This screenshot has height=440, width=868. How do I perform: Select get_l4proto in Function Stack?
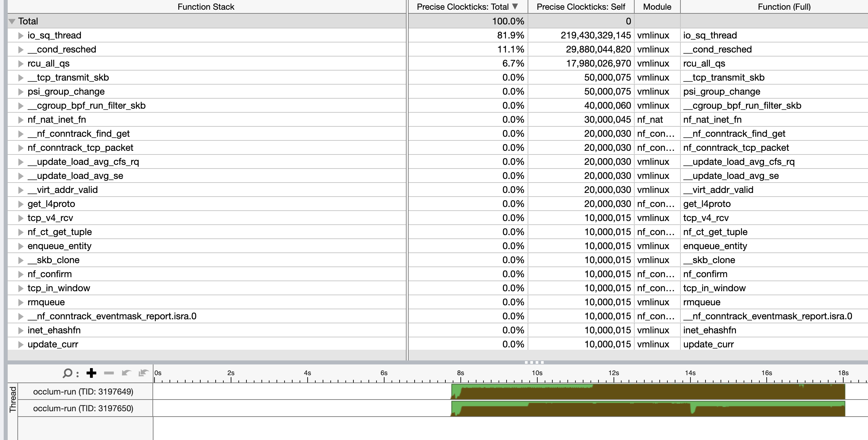click(51, 204)
